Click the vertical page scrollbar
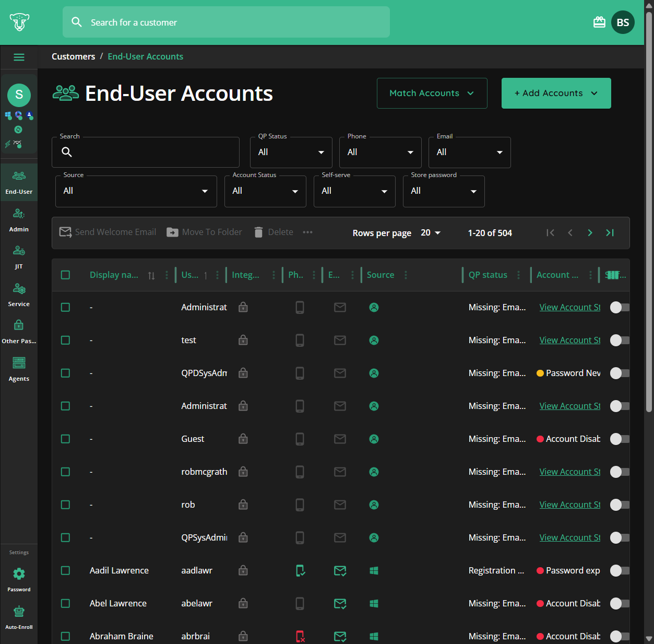654x644 pixels. (x=649, y=212)
